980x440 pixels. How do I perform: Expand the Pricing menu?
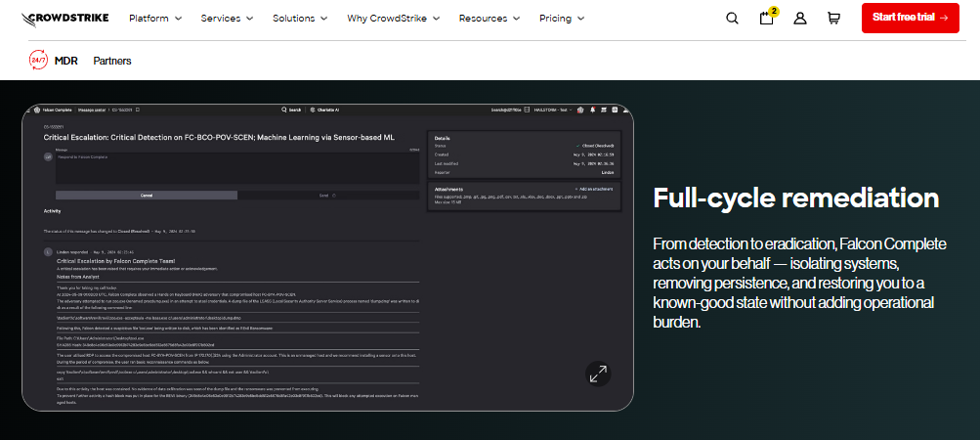(562, 19)
